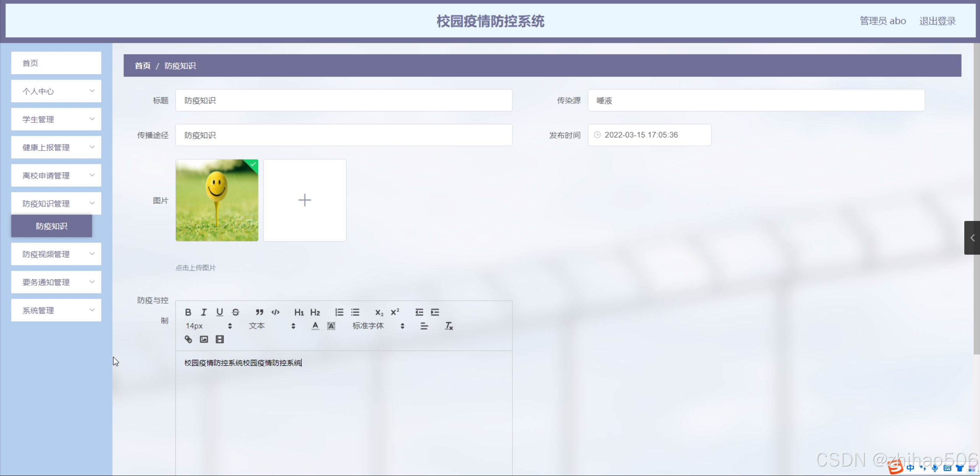Click the plus box to upload image
Viewport: 980px width, 476px height.
(x=304, y=200)
